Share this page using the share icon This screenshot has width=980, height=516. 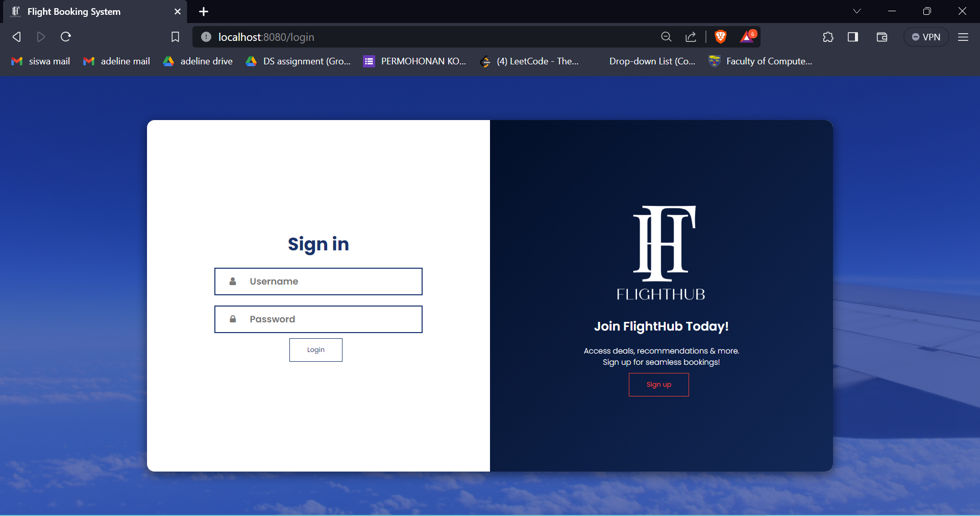[691, 37]
